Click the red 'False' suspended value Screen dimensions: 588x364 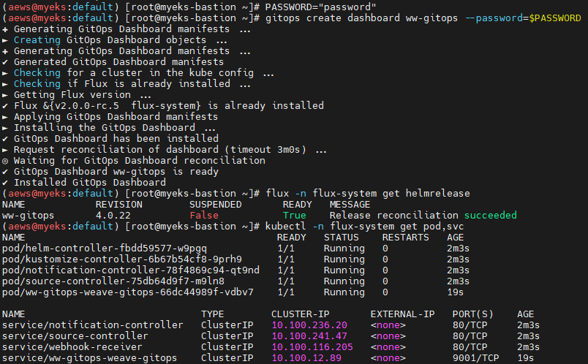(x=203, y=215)
